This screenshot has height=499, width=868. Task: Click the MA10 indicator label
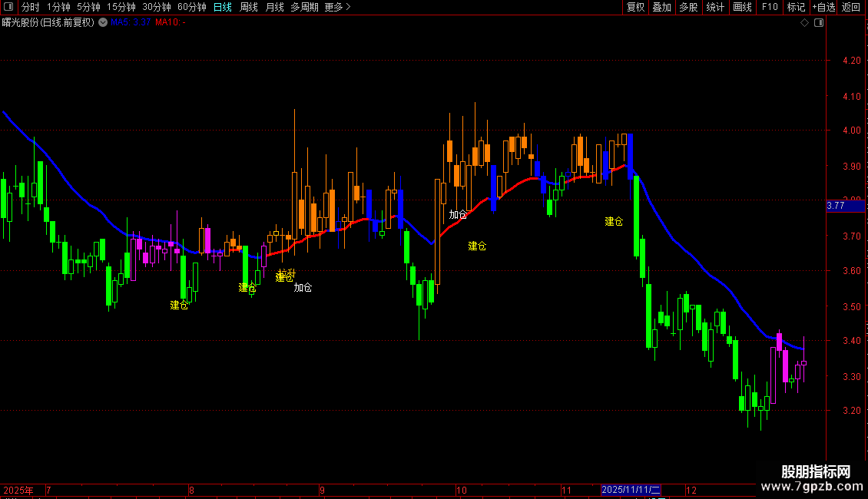tap(170, 22)
